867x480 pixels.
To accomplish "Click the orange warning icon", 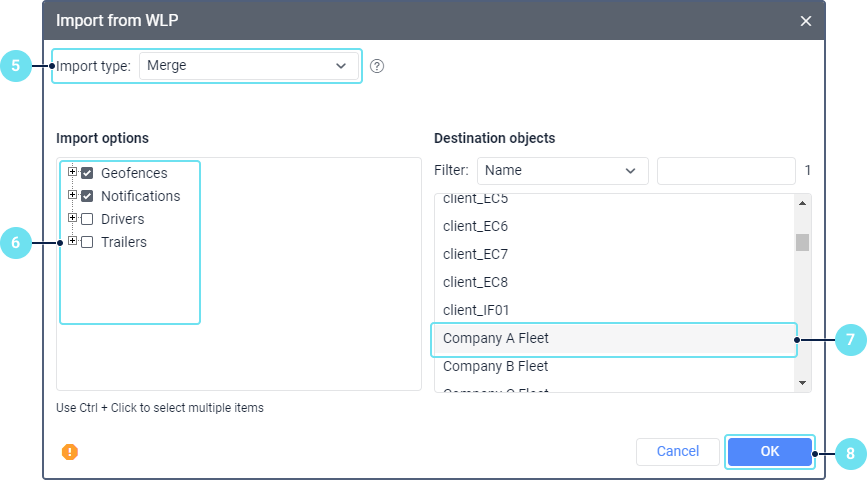I will 69,452.
